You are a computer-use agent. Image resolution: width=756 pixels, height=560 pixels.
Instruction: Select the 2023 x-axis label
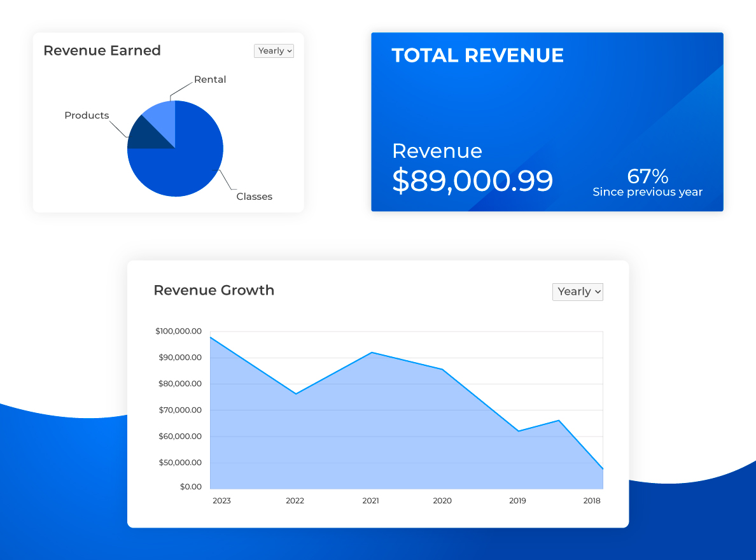[x=221, y=501]
